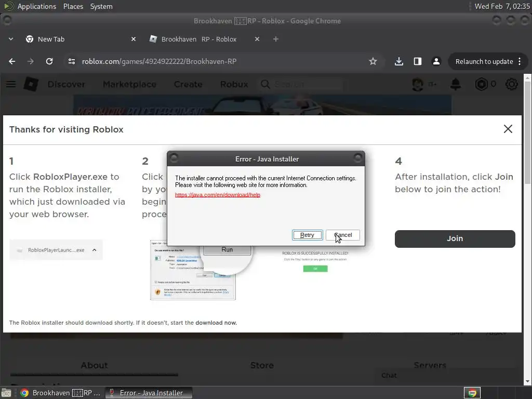
Task: Click the Chrome tray icon in taskbar
Action: [472, 393]
